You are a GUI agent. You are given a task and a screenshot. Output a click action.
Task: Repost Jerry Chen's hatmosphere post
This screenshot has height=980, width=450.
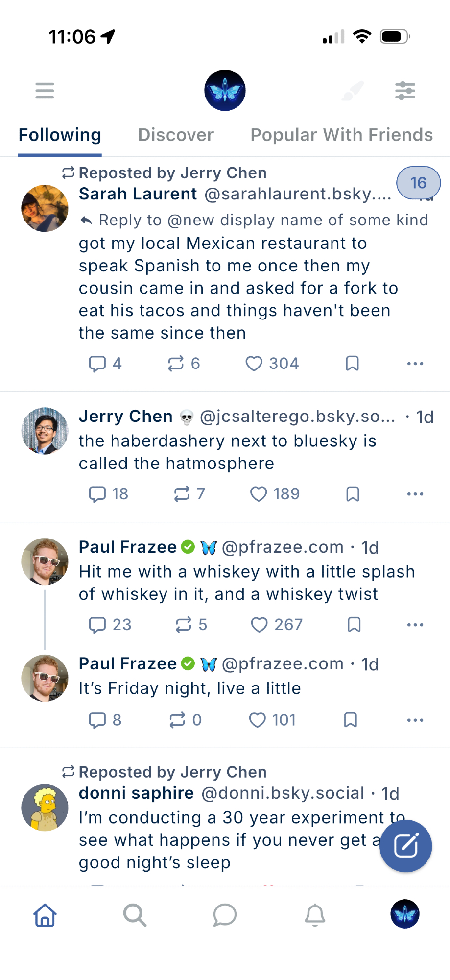(182, 494)
